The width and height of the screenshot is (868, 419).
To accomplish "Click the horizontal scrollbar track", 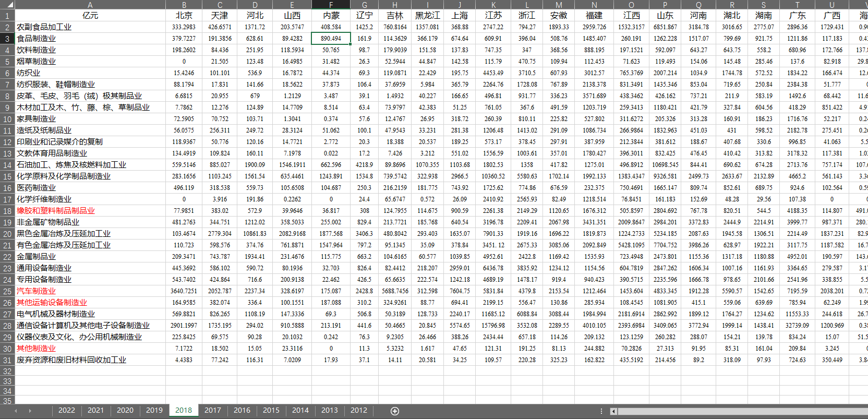I will (x=743, y=411).
